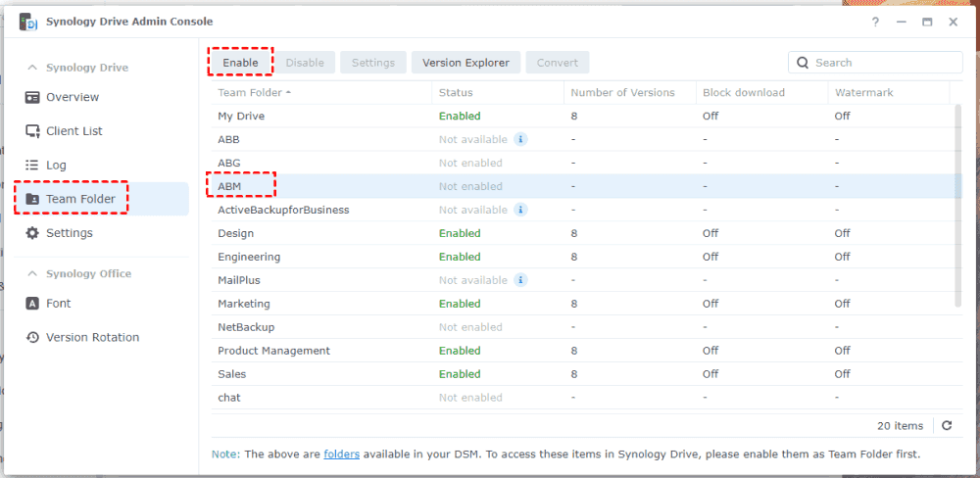Click the Client List monitor icon

[32, 131]
